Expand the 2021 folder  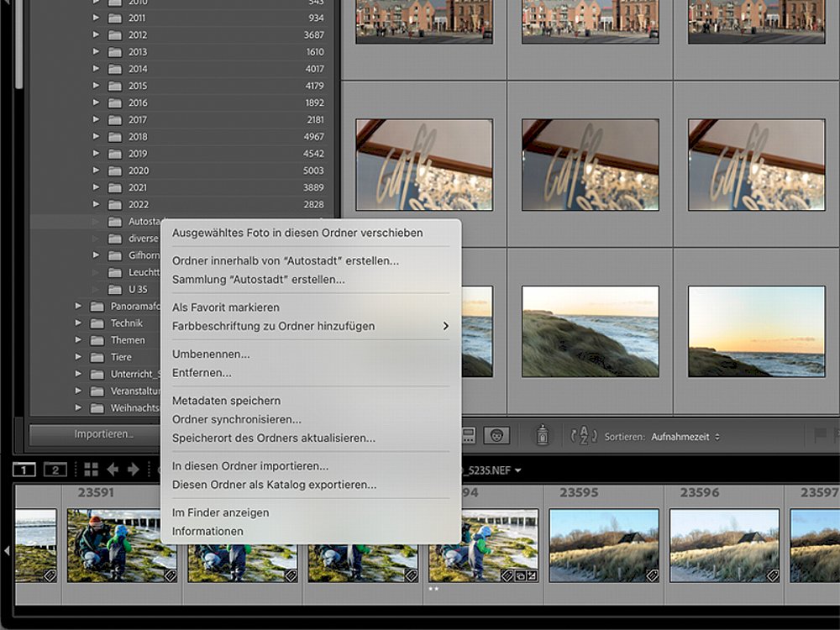point(96,187)
